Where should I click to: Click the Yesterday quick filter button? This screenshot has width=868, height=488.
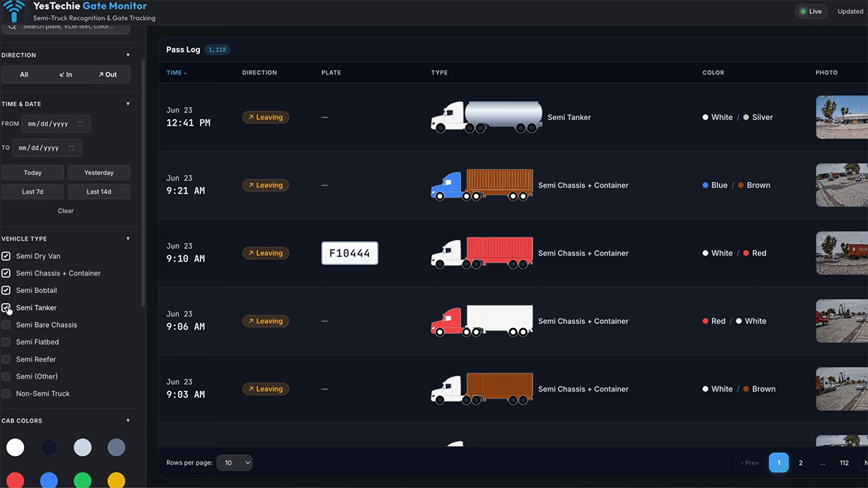point(99,173)
